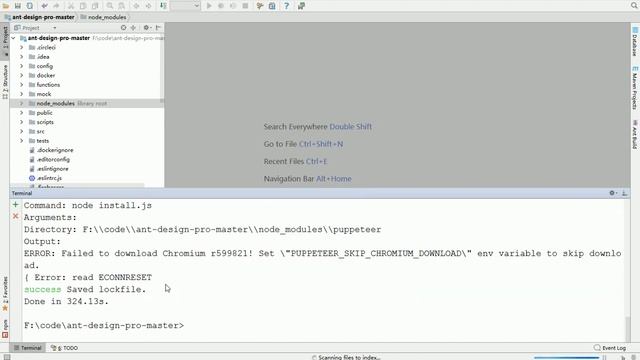Open the Ant Build side panel
Screen dimensions: 640x360
635,135
